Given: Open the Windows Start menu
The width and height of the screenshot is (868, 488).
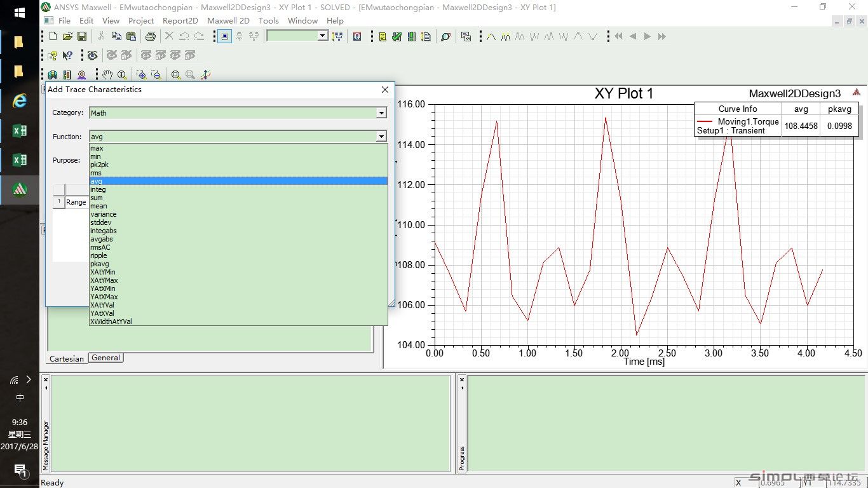Looking at the screenshot, I should (x=19, y=12).
